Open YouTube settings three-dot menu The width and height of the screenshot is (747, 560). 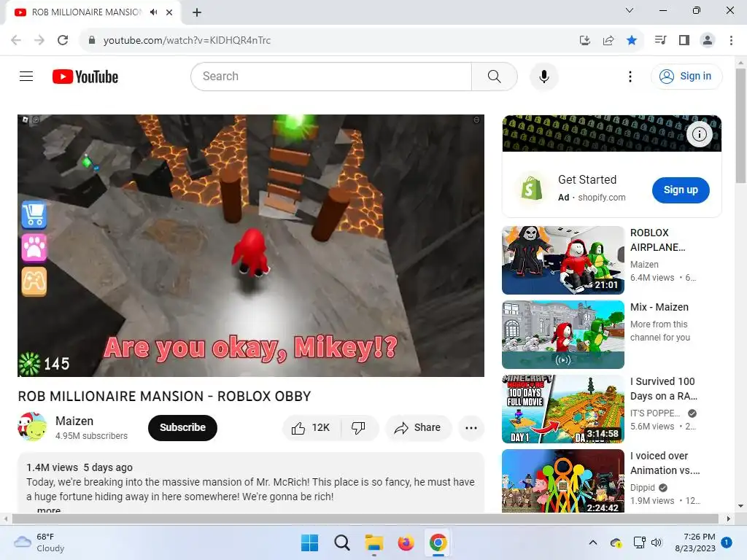630,76
